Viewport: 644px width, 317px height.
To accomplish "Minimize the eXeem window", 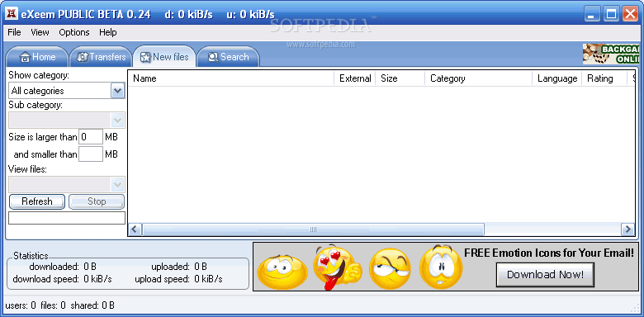I will point(593,14).
